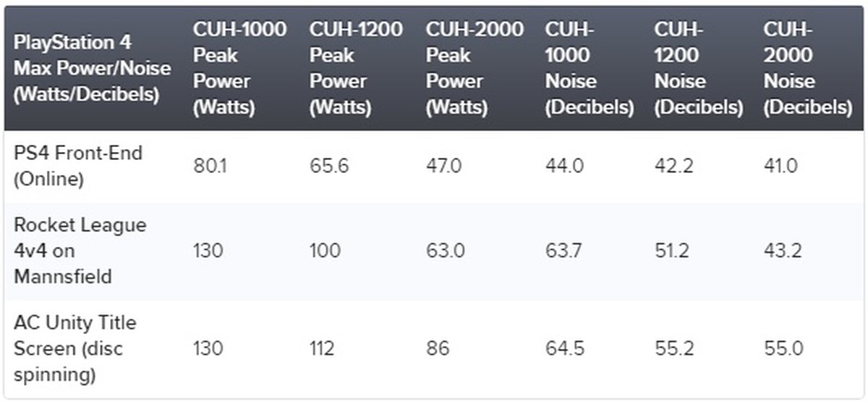Select the 43.2 decibels cell
The width and height of the screenshot is (868, 404).
(x=783, y=251)
